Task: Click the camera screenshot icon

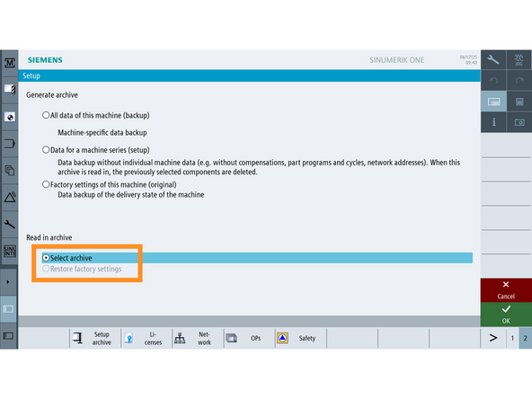Action: tap(519, 122)
